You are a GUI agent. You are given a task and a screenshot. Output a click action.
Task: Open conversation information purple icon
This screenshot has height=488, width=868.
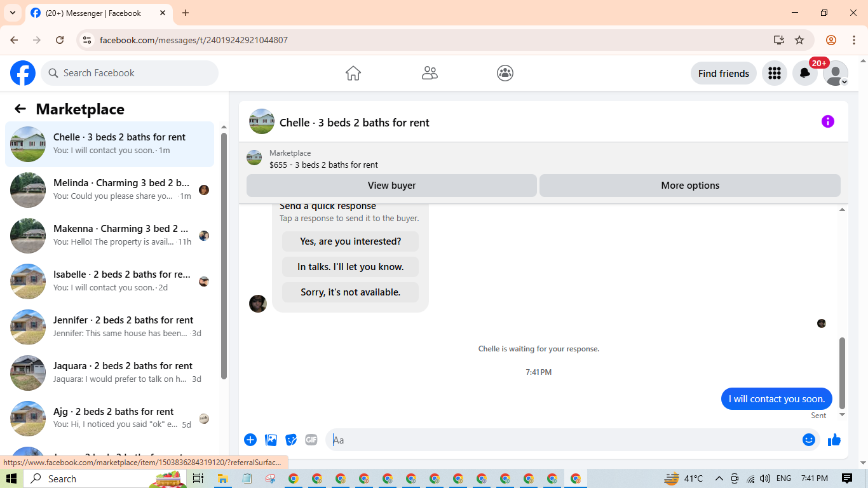pos(827,121)
